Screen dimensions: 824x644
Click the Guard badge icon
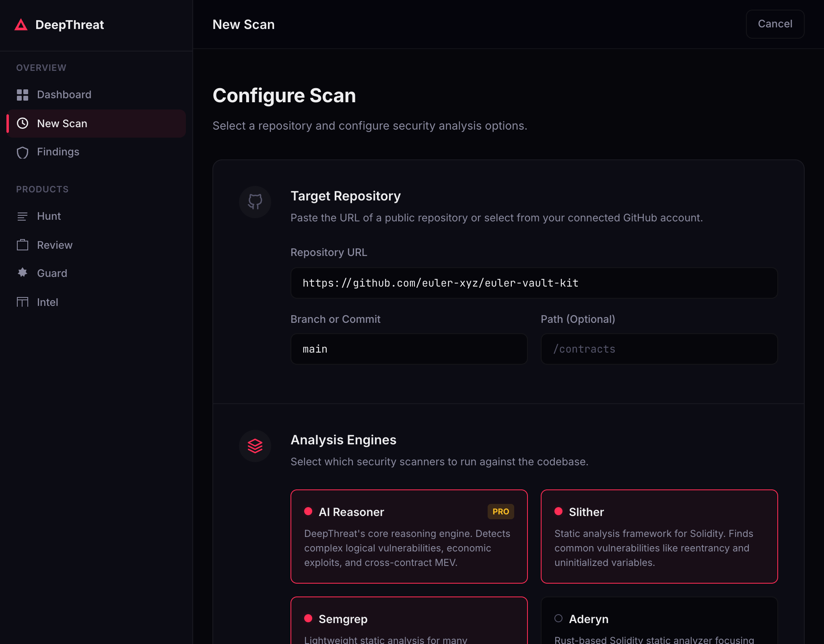click(23, 273)
